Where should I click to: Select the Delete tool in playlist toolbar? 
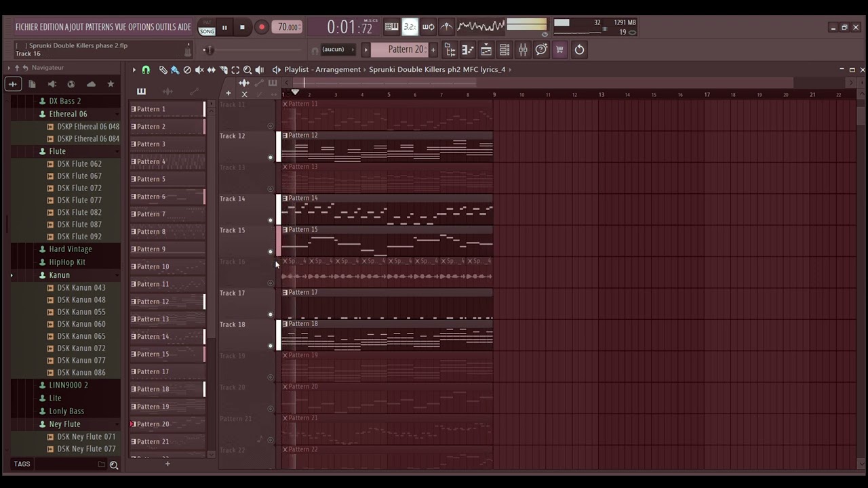[x=187, y=70]
